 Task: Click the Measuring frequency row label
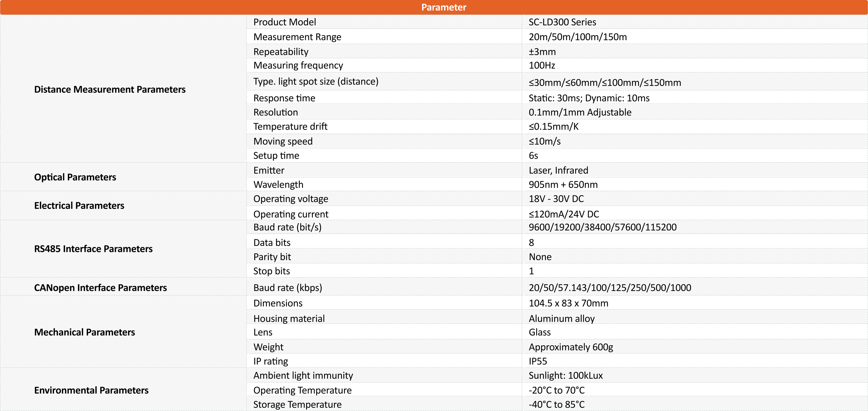pos(298,65)
